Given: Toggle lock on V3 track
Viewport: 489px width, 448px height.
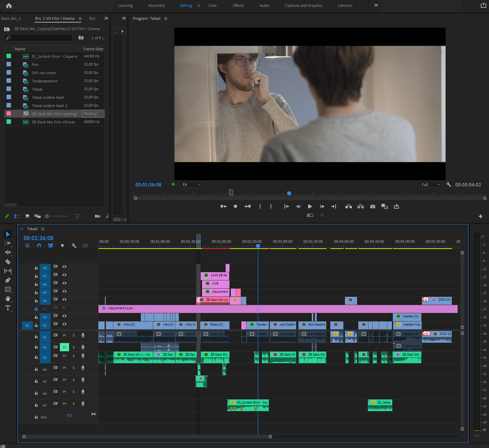Looking at the screenshot, I should 36,309.
